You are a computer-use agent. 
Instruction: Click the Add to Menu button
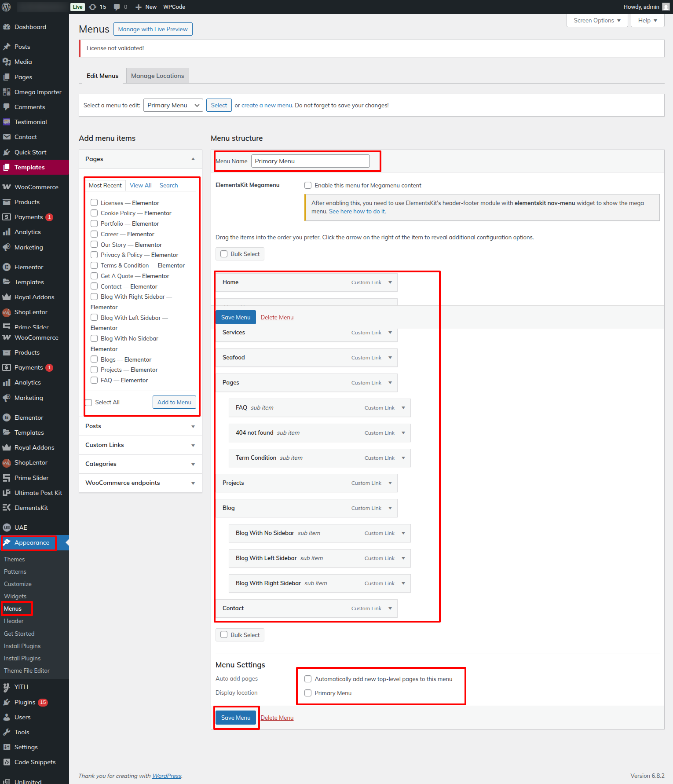pyautogui.click(x=174, y=402)
